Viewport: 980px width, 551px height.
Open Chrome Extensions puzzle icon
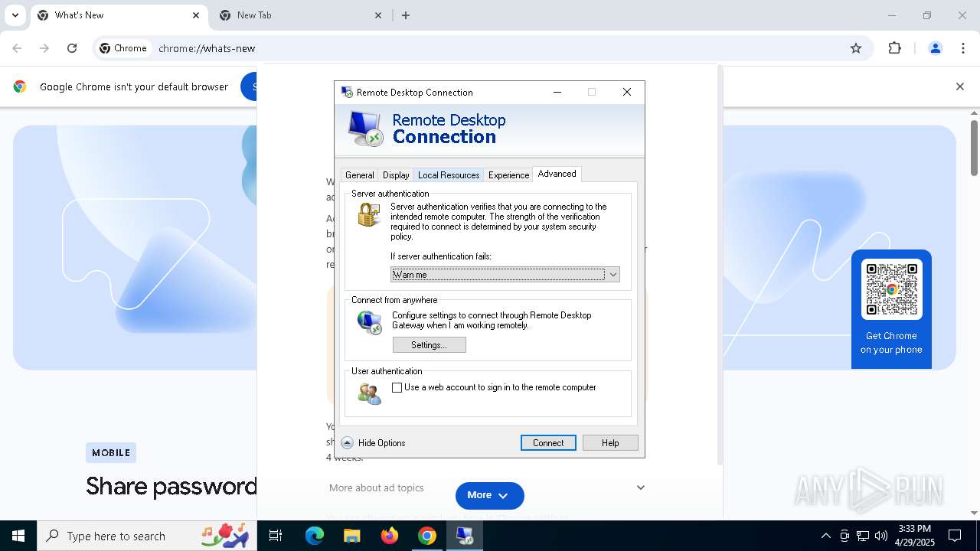click(x=894, y=48)
